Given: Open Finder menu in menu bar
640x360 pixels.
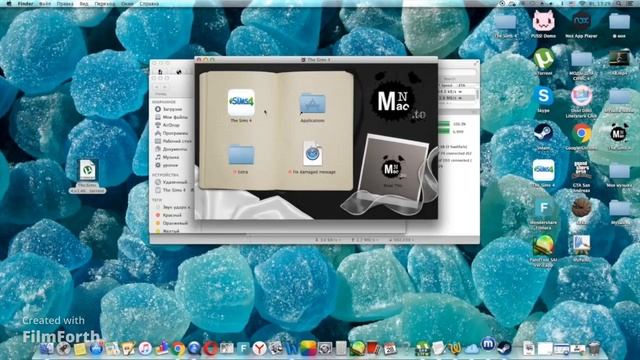Looking at the screenshot, I should pos(25,4).
